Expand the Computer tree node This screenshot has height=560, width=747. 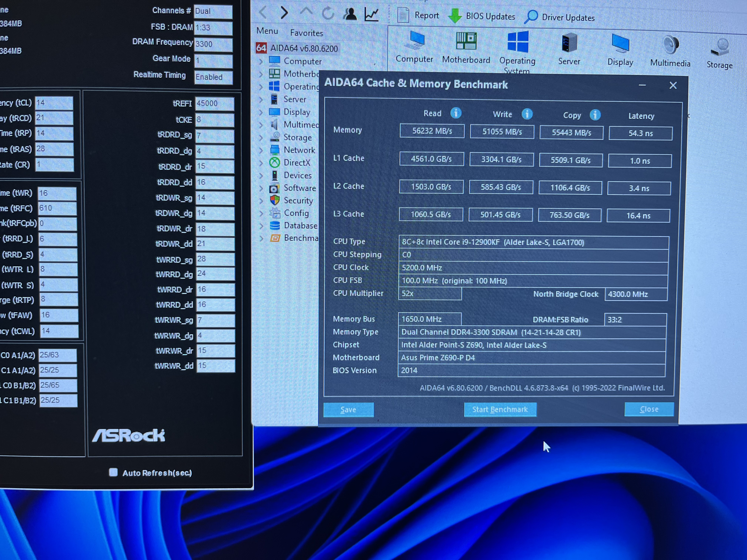point(261,61)
